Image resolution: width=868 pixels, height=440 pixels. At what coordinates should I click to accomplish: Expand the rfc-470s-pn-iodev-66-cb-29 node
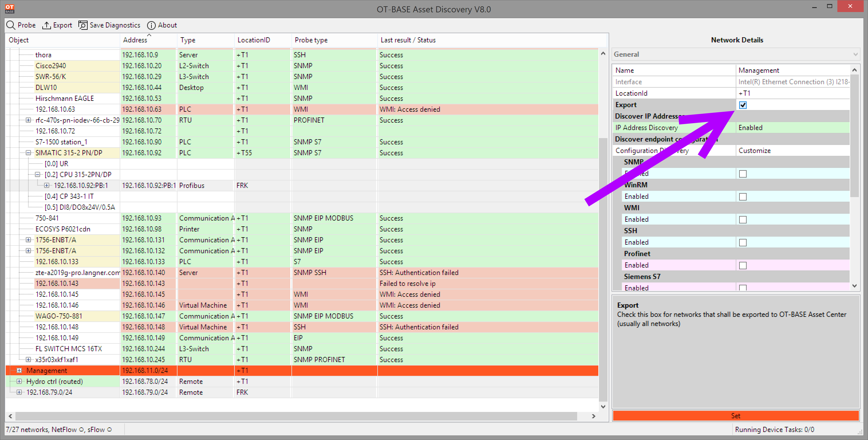(28, 120)
